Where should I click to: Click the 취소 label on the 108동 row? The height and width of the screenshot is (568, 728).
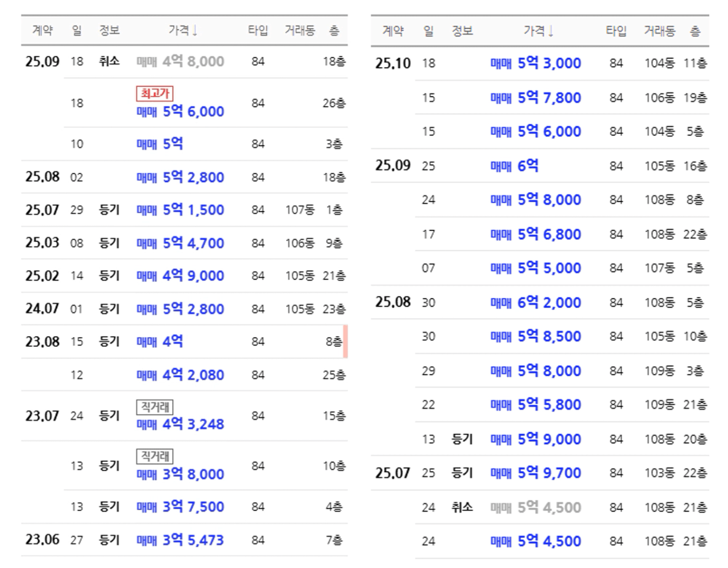pos(462,507)
